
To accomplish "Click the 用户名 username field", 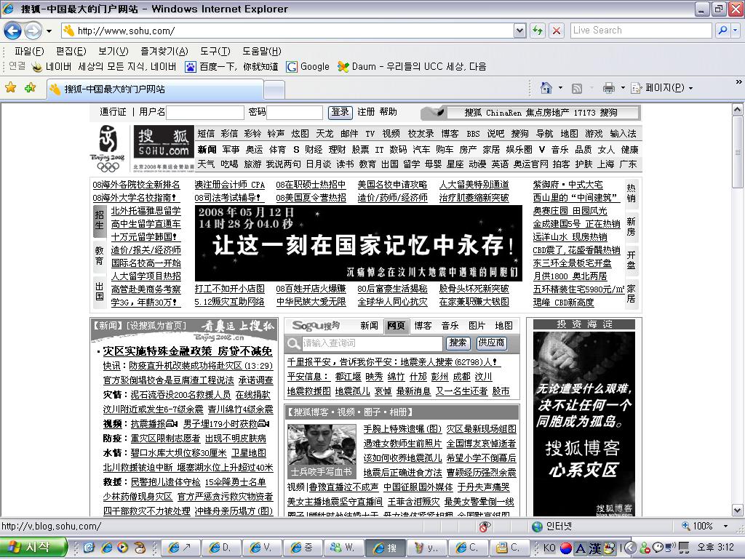I will (204, 113).
